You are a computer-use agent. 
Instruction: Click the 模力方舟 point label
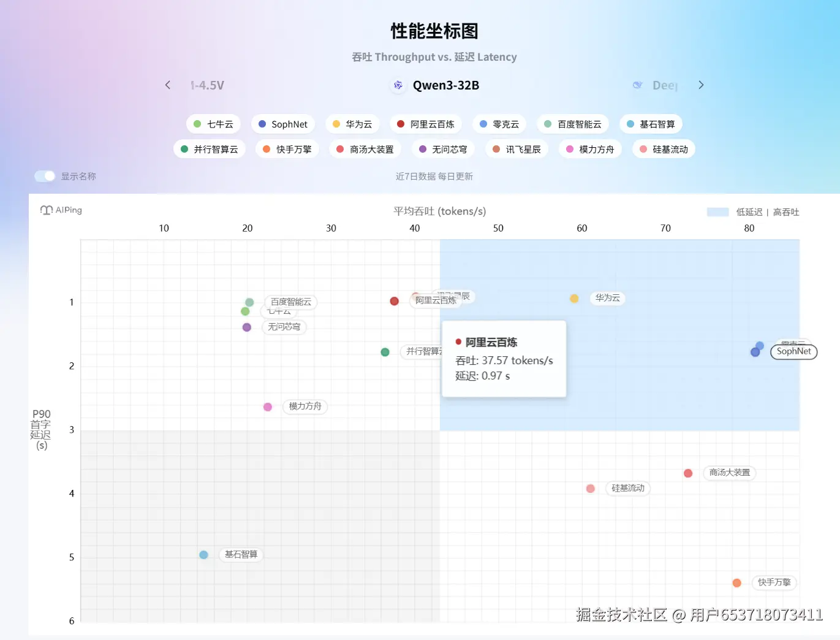point(305,406)
